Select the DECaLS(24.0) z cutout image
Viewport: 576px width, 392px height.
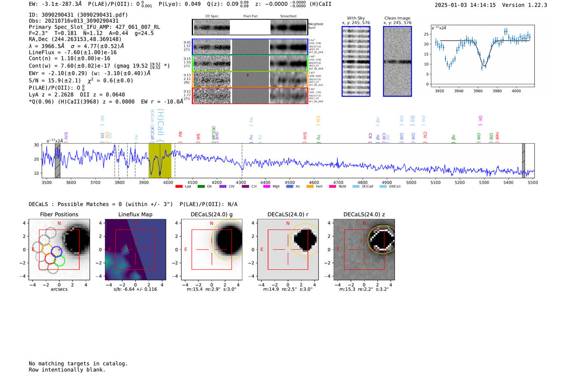(x=364, y=249)
